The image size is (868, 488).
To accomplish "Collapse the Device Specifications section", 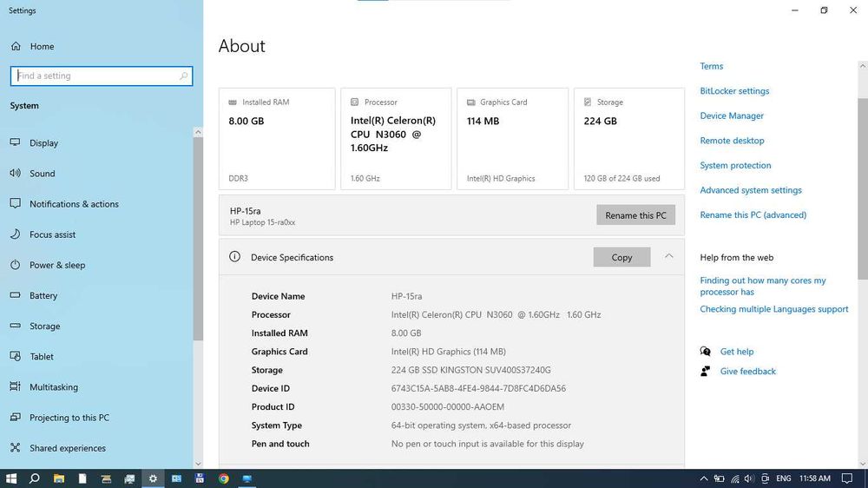I will (668, 256).
